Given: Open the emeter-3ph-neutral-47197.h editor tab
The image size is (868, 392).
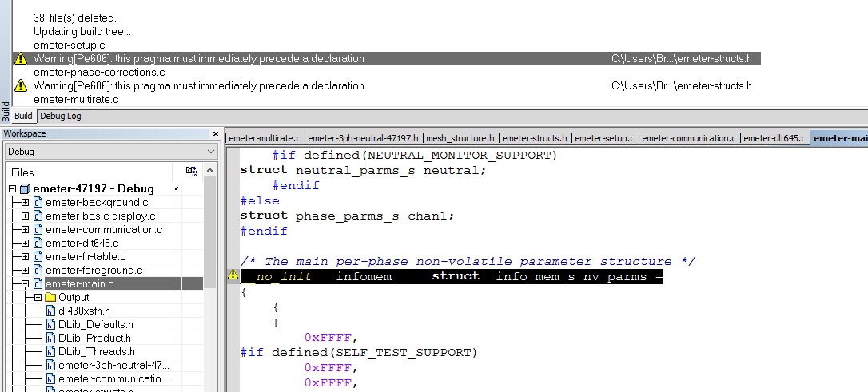Looking at the screenshot, I should point(363,138).
